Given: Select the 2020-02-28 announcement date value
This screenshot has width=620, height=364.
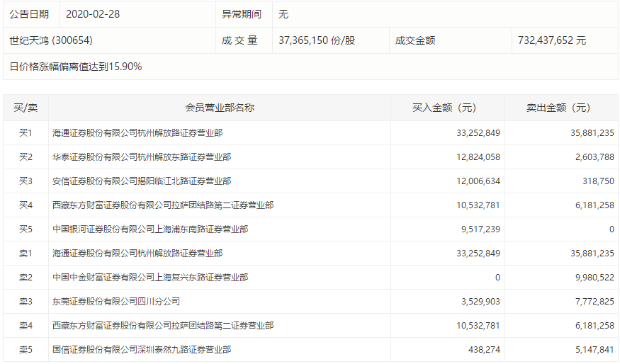Looking at the screenshot, I should pyautogui.click(x=93, y=14).
